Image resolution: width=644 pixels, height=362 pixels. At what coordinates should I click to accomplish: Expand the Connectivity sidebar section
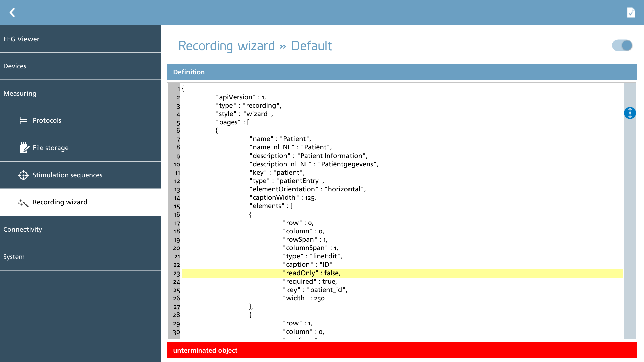[80, 230]
